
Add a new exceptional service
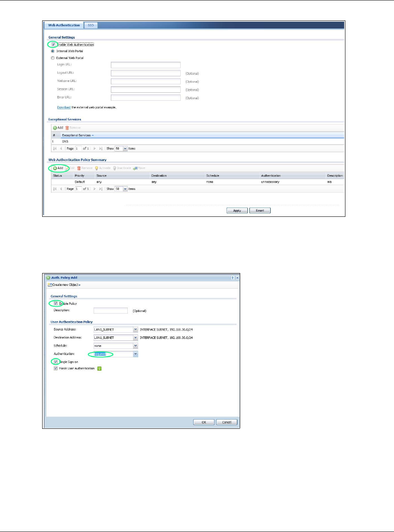pos(58,128)
